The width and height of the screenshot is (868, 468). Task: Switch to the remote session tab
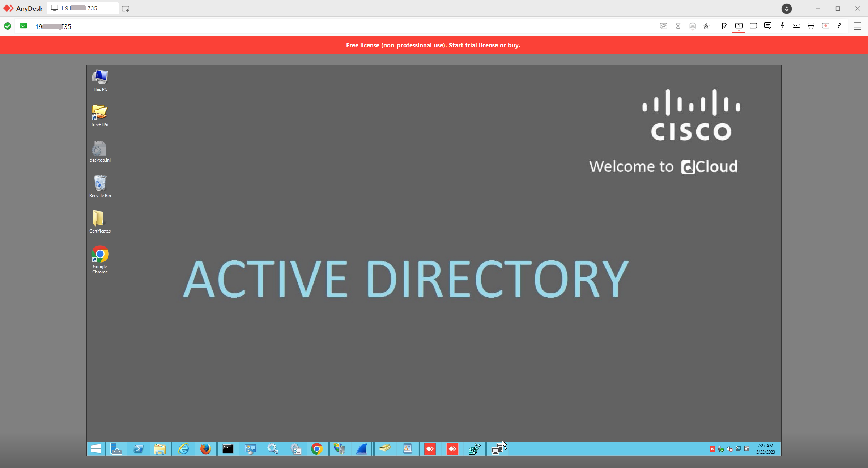[x=82, y=8]
